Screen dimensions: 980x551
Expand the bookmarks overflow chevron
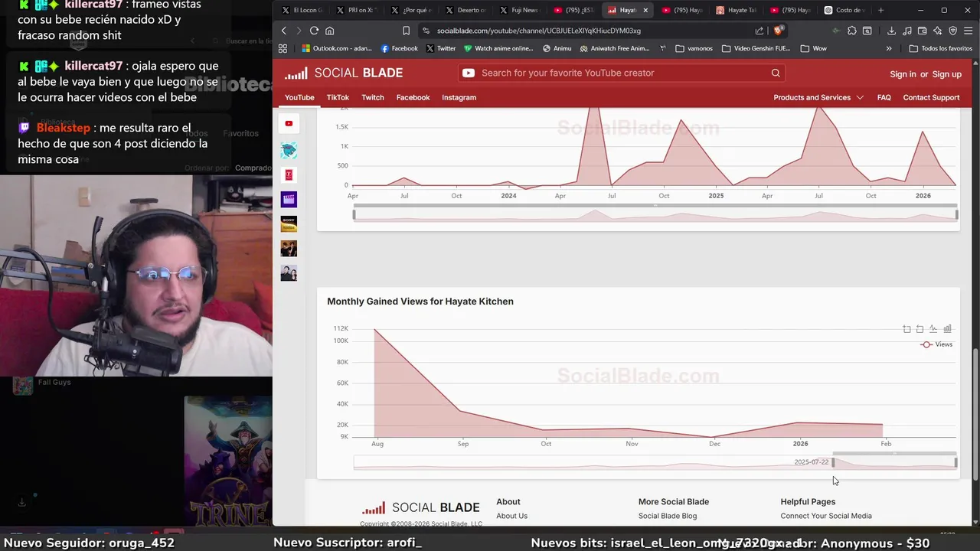889,48
